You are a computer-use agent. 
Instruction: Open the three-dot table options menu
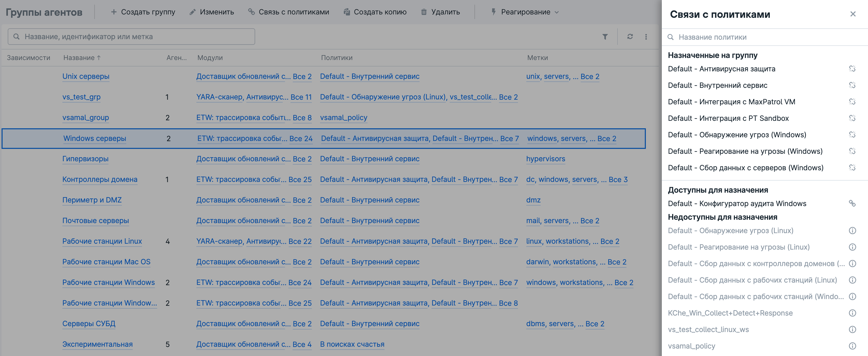pos(646,37)
